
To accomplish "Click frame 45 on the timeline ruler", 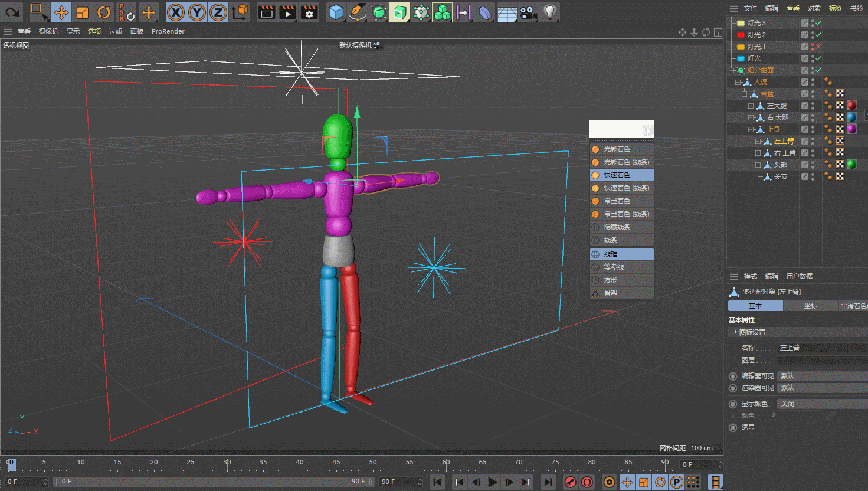I will pyautogui.click(x=336, y=463).
